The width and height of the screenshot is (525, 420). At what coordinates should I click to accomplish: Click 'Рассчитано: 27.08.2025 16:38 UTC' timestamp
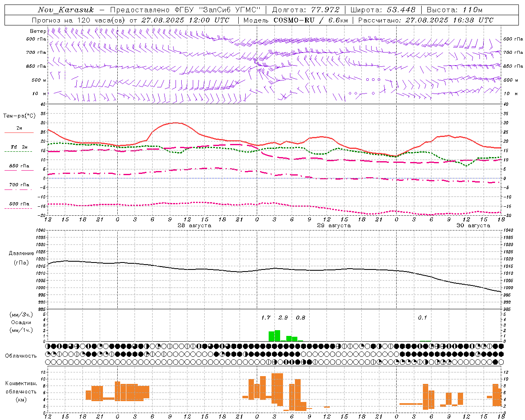tap(426, 20)
